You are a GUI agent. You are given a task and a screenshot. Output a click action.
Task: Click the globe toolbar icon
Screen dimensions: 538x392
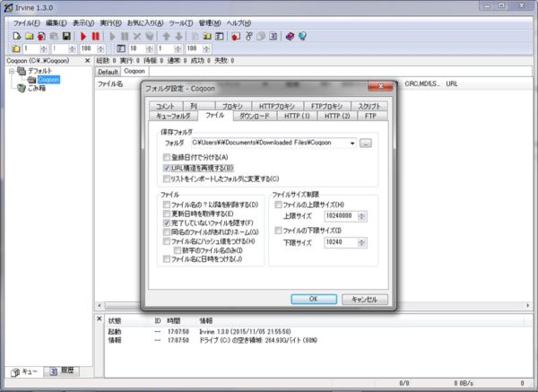click(302, 36)
